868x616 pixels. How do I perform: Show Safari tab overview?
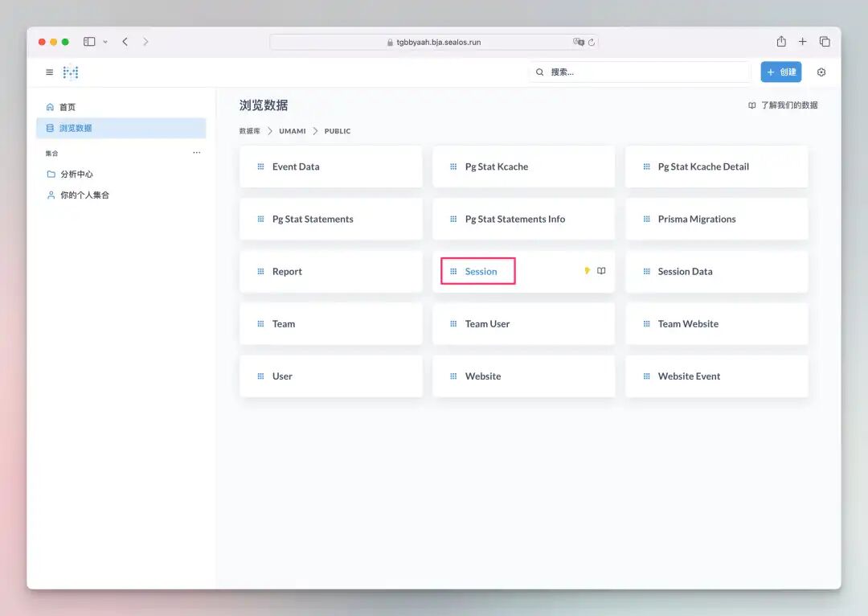coord(825,42)
